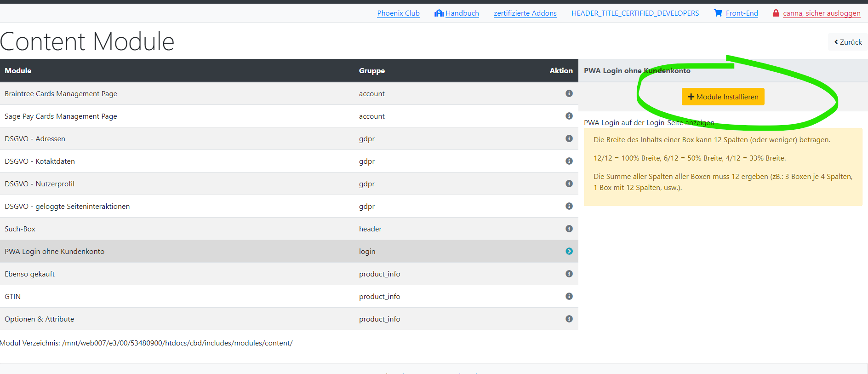
Task: Click the Module Installieren button
Action: tap(723, 97)
